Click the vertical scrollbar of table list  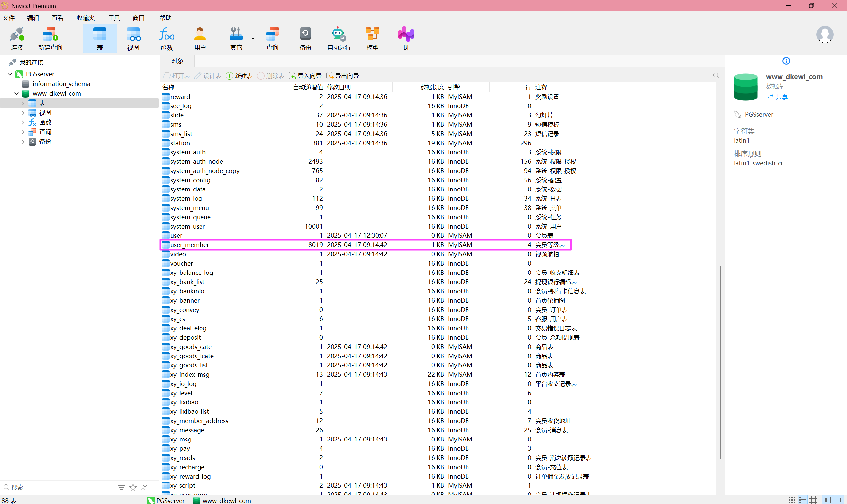click(x=720, y=362)
